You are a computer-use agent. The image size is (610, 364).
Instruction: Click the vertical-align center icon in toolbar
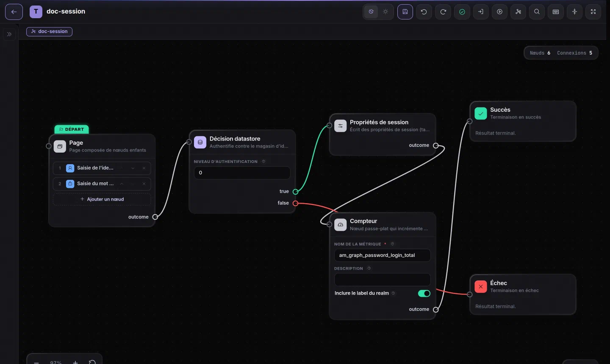point(574,12)
